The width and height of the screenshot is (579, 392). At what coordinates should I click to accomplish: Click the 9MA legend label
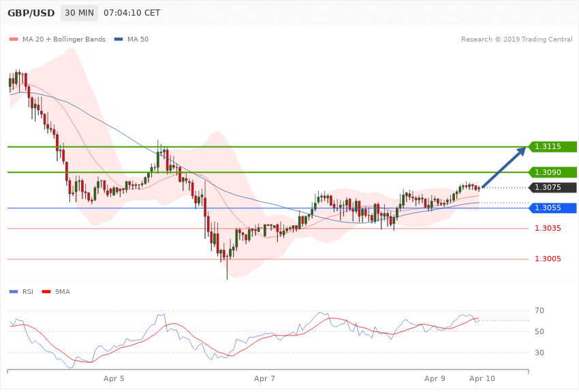[63, 292]
